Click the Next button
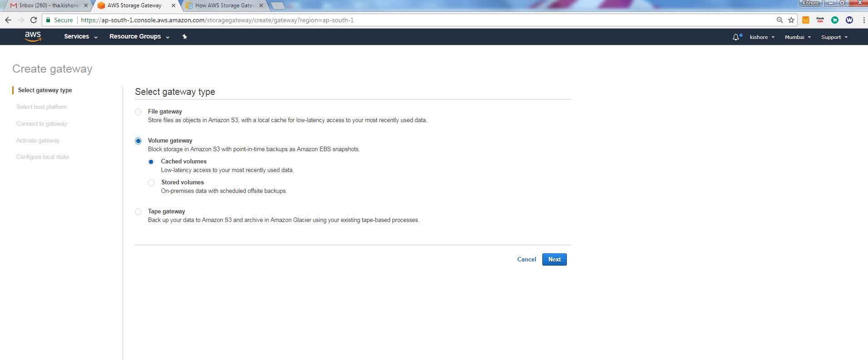Viewport: 868px width, 360px height. pos(554,259)
